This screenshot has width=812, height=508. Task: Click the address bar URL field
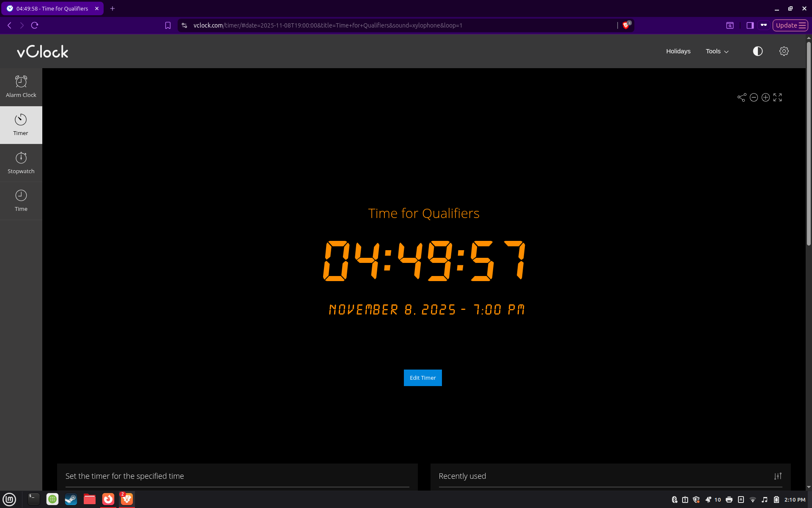click(x=328, y=25)
